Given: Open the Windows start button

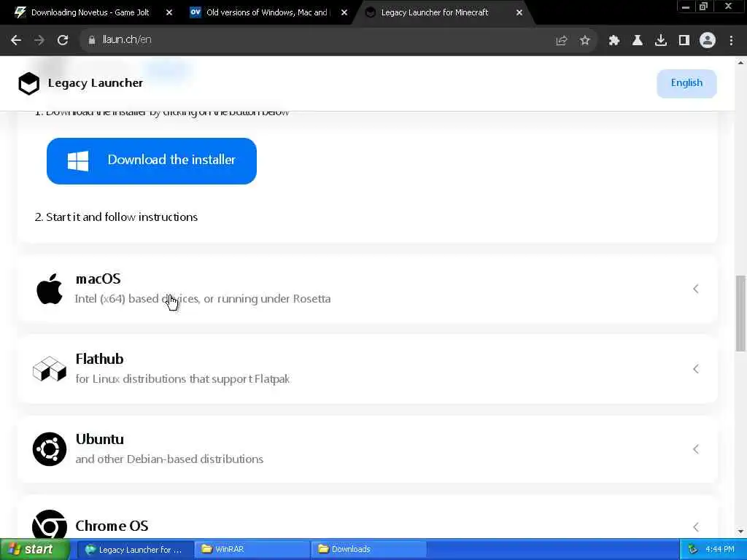Looking at the screenshot, I should 35,550.
